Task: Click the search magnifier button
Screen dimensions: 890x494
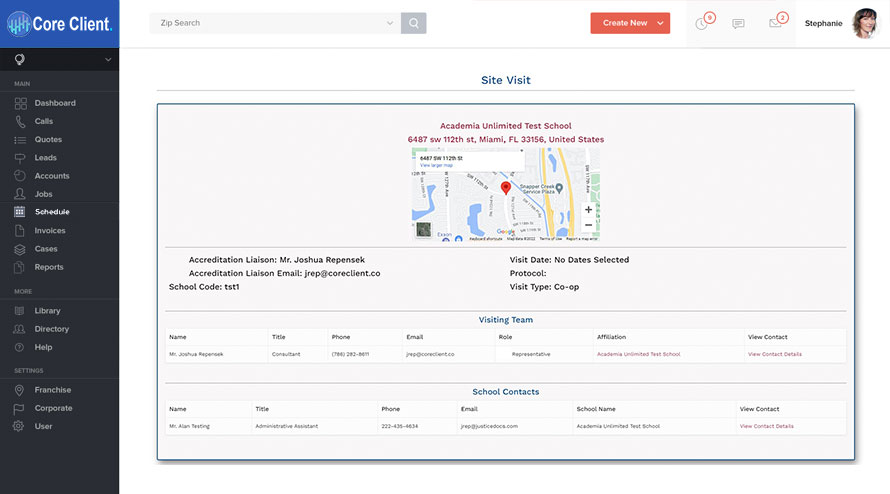Action: (413, 23)
